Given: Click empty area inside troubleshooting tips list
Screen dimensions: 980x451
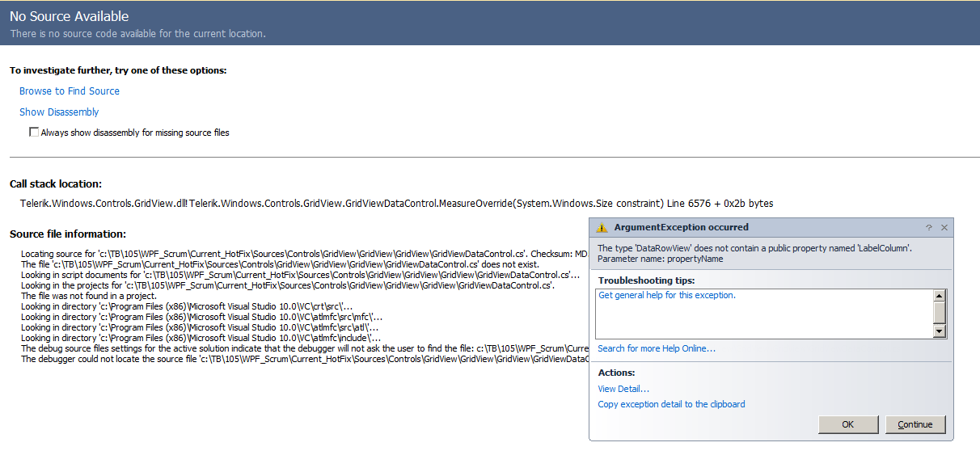Looking at the screenshot, I should click(x=760, y=321).
